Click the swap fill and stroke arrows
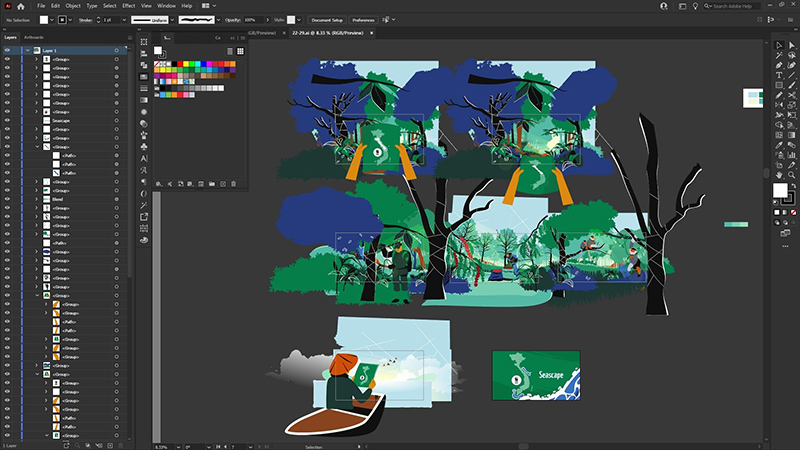 (793, 185)
